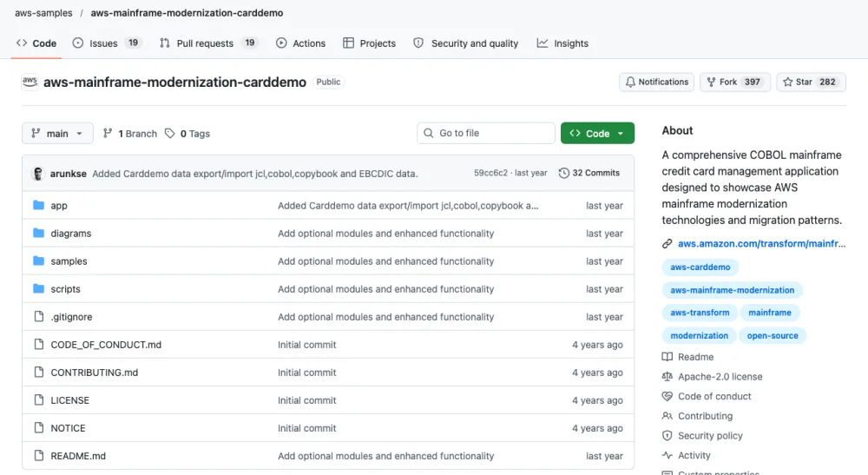View the Apache-2.0 license link
The width and height of the screenshot is (868, 475).
click(x=713, y=377)
